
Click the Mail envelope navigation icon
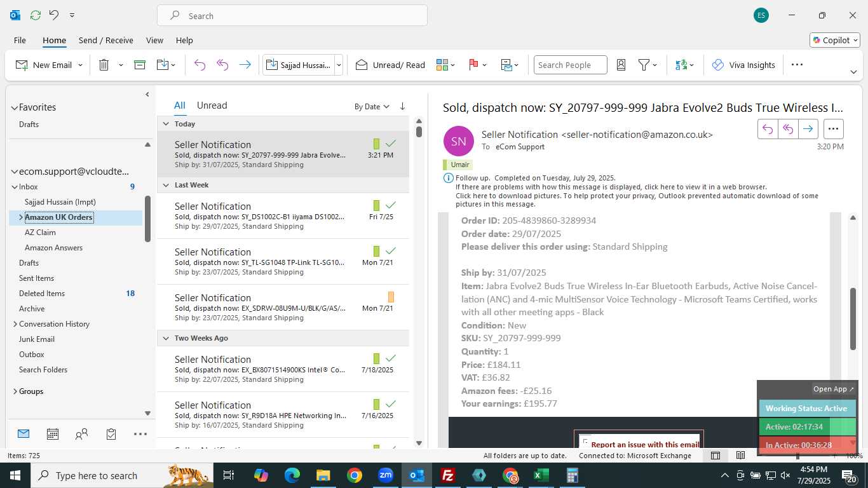(x=24, y=434)
